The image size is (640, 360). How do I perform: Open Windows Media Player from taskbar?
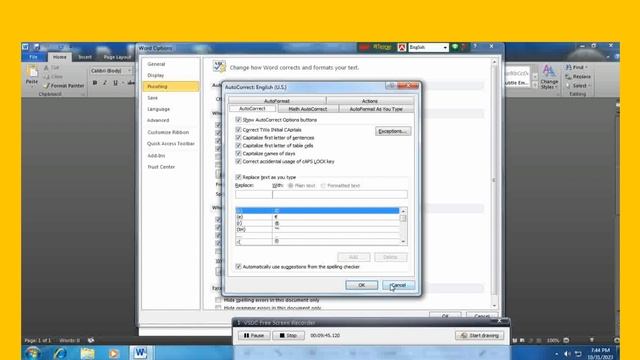point(114,353)
